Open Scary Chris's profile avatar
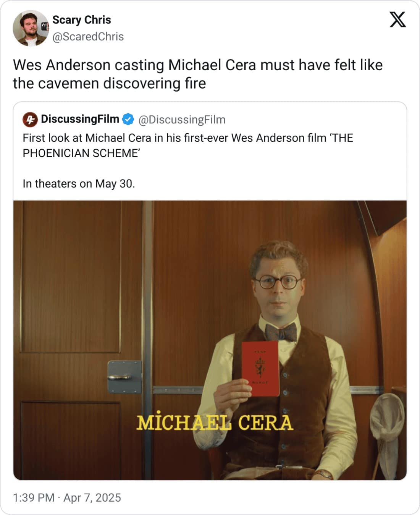The width and height of the screenshot is (420, 515). click(31, 28)
